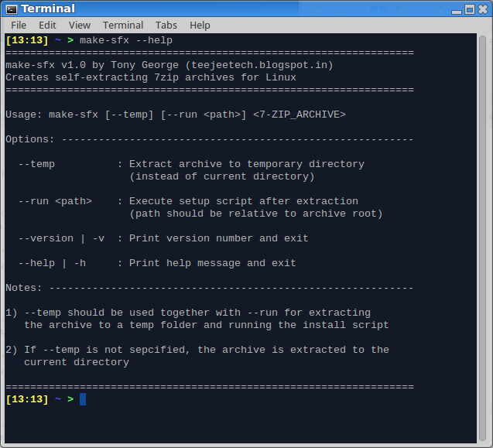Click 'Extract archive to temporary directory' text
This screenshot has height=448, width=493.
pos(247,164)
